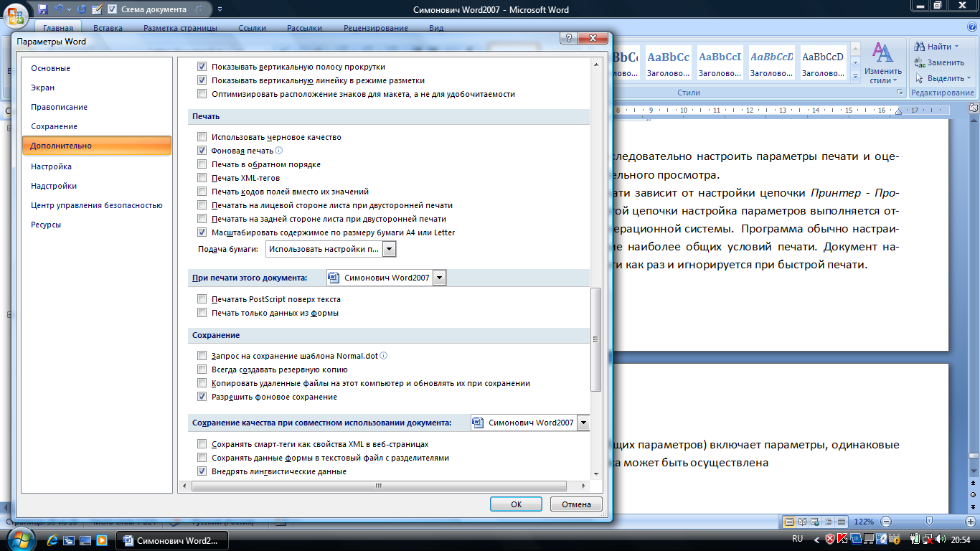Enable Печать в обратном порядке
Viewport: 980px width, 551px height.
click(x=202, y=164)
